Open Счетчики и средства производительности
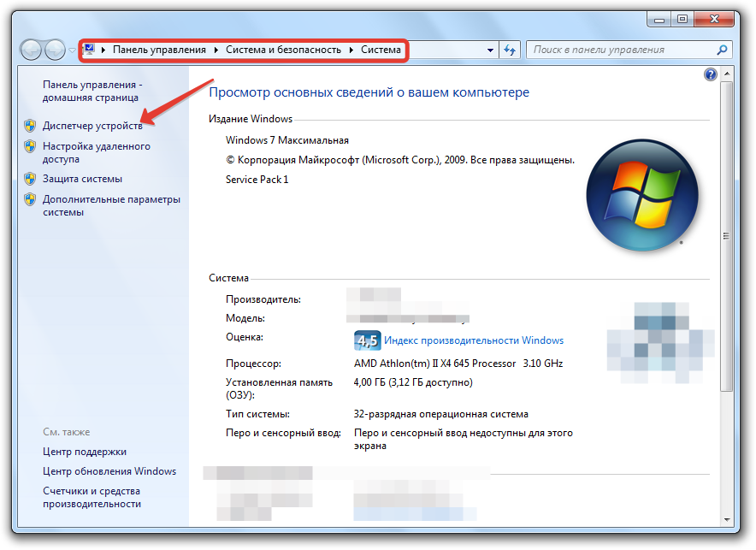This screenshot has width=756, height=550. [x=92, y=498]
